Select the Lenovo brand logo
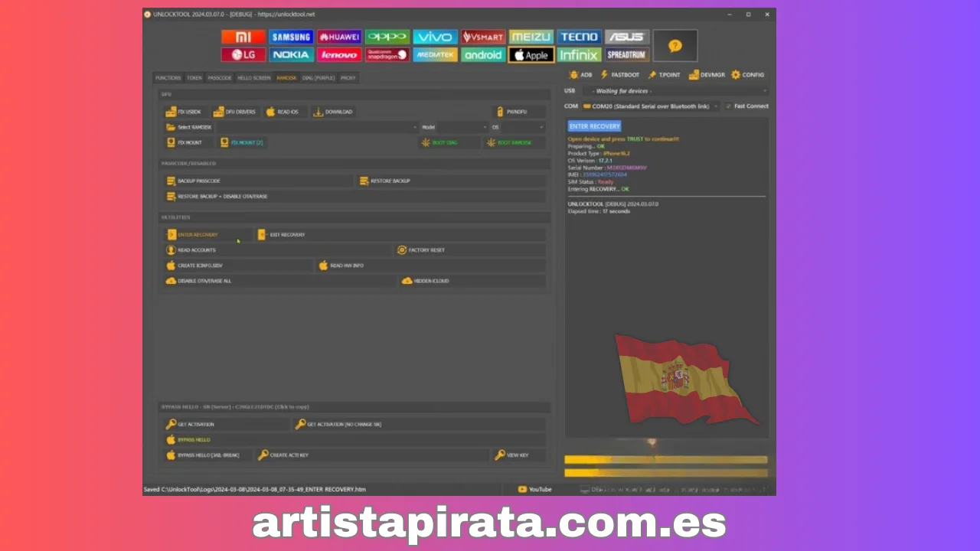This screenshot has height=551, width=980. 339,55
